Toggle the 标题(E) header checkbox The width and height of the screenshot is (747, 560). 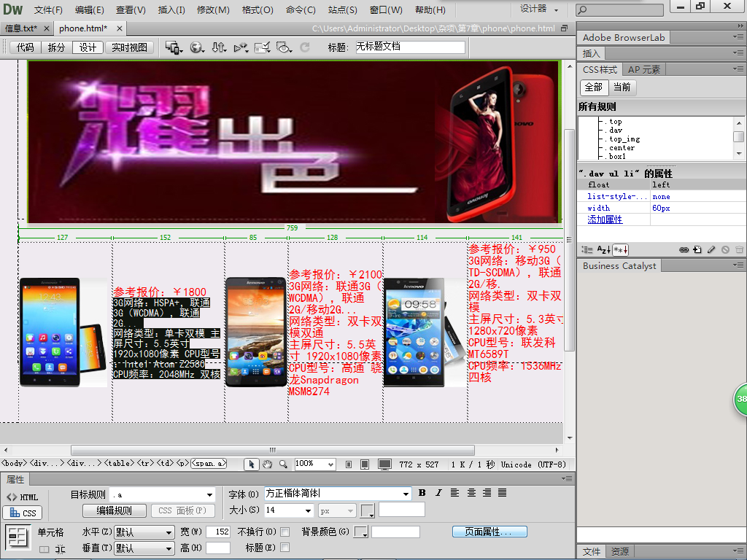tap(285, 548)
